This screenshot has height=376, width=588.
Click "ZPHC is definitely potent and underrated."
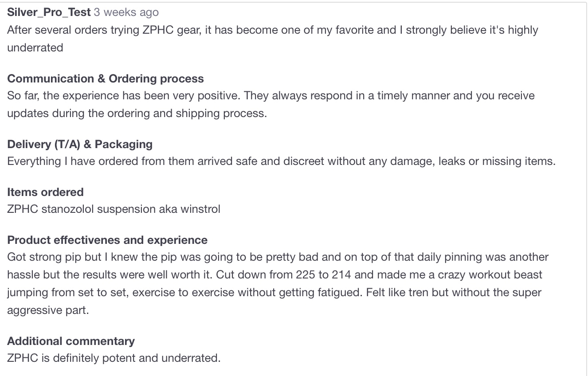coord(114,358)
